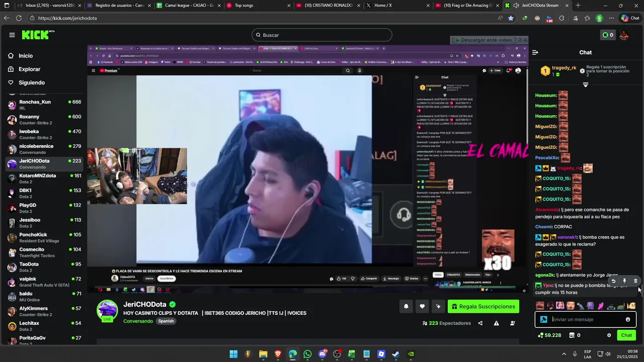
Task: Open Ronchas_Kun channel
Action: [x=44, y=105]
